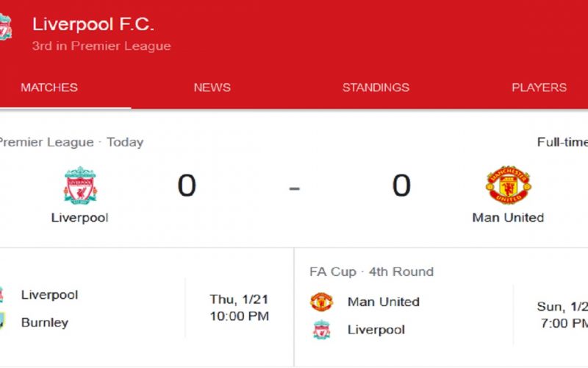Click the large Liverpool crest in match result

coord(80,185)
